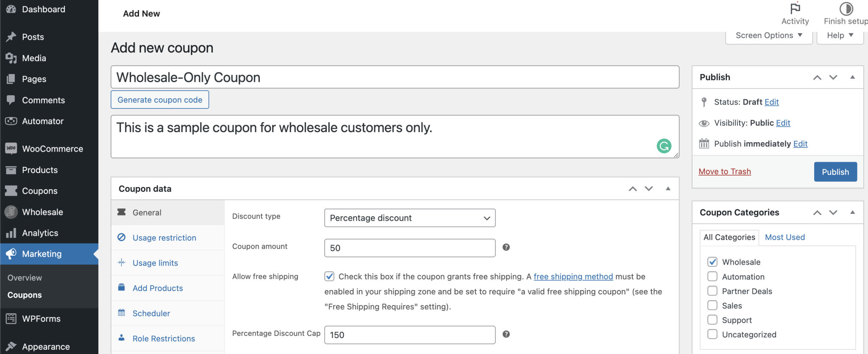This screenshot has height=354, width=868.
Task: Click the Generate coupon code button
Action: pos(160,100)
